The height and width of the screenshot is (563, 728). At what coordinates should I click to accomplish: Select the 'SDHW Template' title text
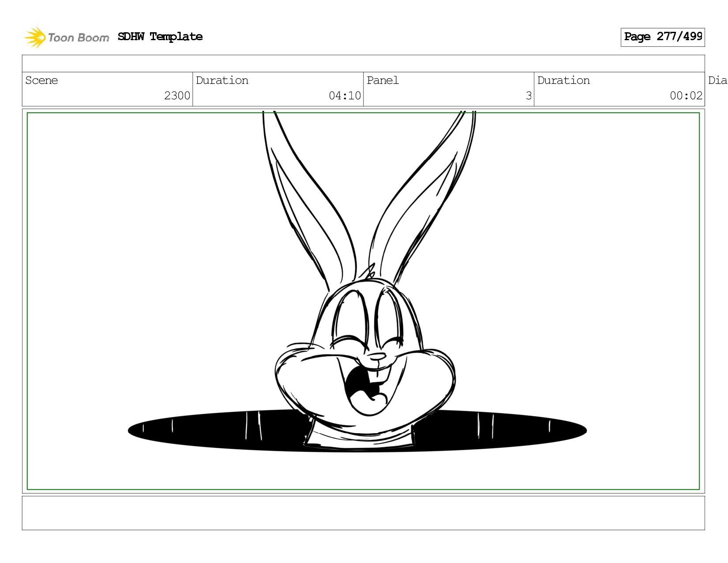[x=160, y=37]
